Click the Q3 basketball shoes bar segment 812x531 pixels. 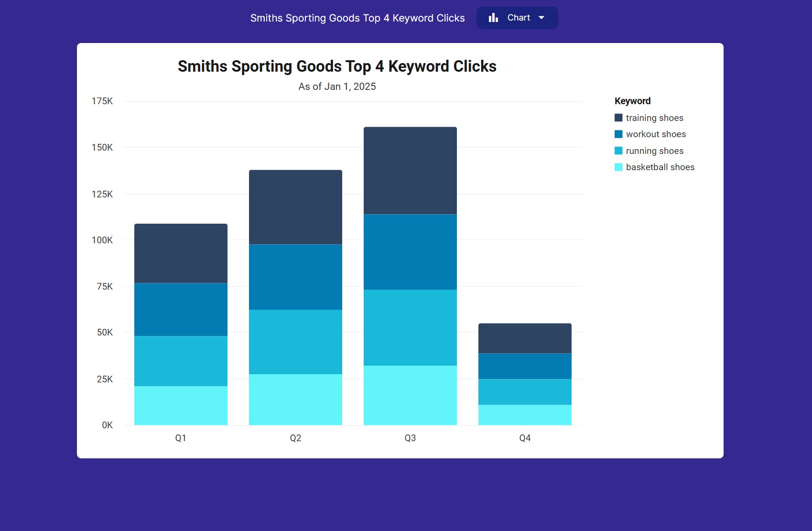click(x=410, y=395)
